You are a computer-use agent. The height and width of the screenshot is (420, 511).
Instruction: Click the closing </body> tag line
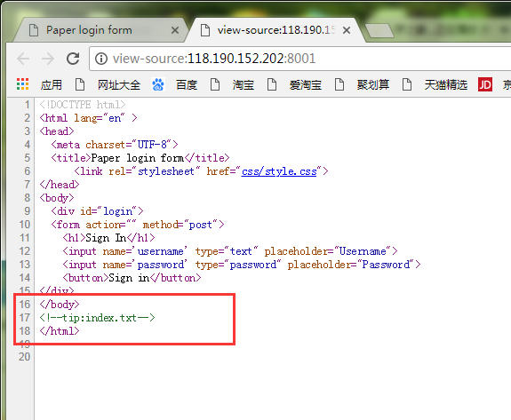(x=60, y=304)
